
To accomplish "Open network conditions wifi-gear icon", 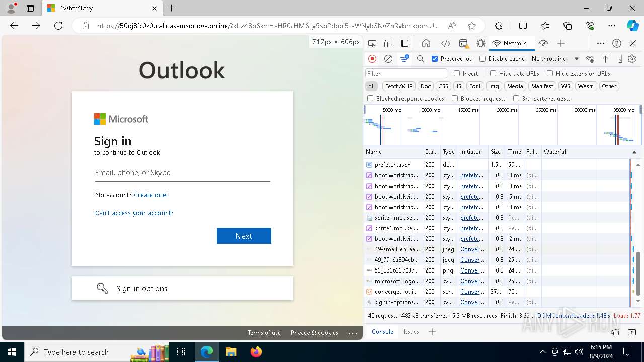I will pos(590,59).
